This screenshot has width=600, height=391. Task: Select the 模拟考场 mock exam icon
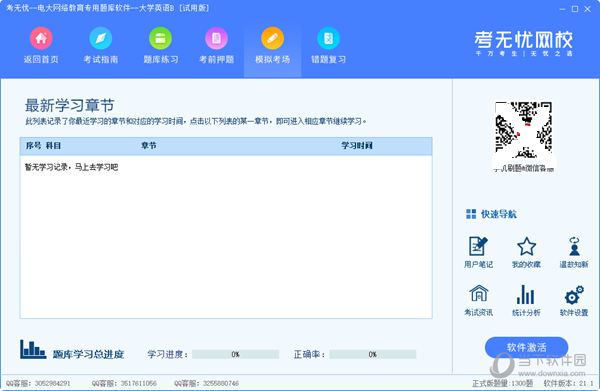pos(272,38)
